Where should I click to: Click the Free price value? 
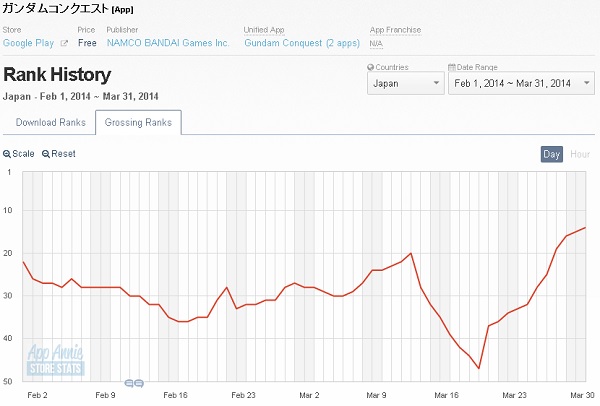[87, 43]
